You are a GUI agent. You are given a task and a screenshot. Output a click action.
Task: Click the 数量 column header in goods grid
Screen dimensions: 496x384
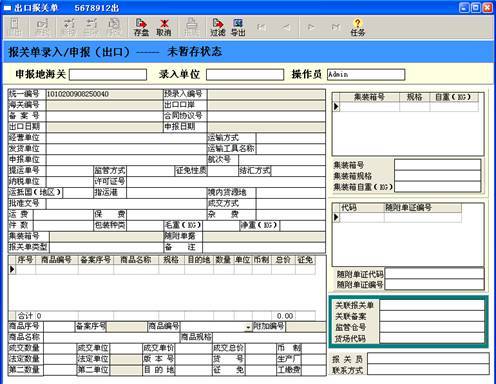click(223, 260)
